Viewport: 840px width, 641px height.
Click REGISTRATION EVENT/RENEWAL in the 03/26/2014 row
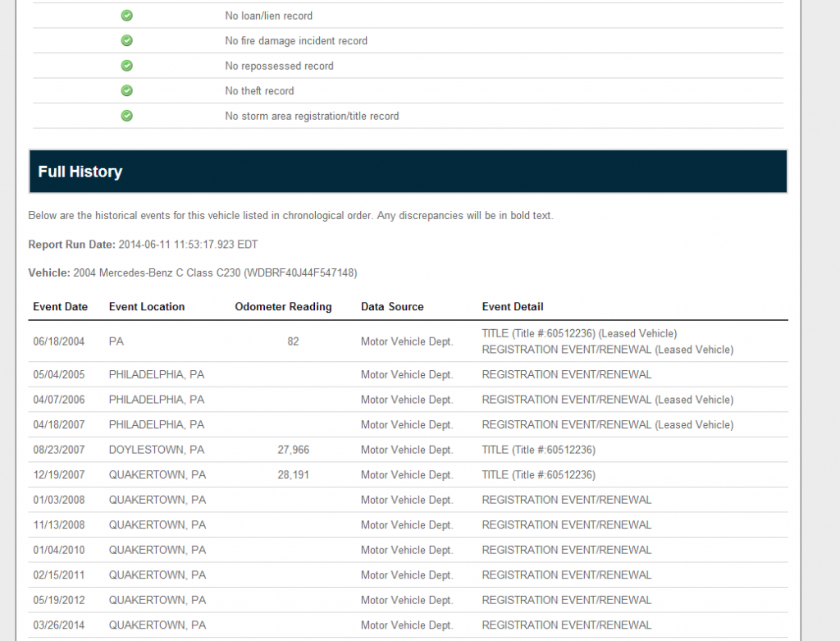pos(566,625)
